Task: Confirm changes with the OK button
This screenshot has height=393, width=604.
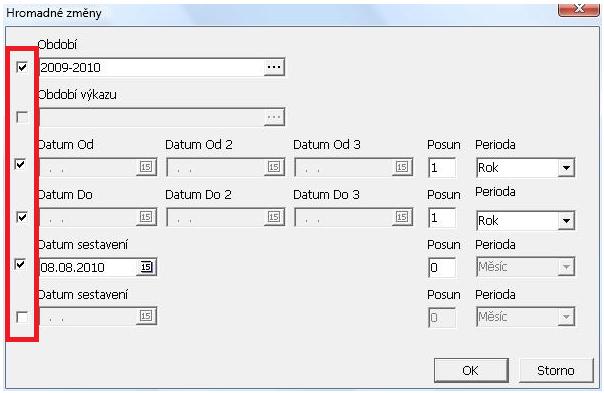Action: point(471,370)
